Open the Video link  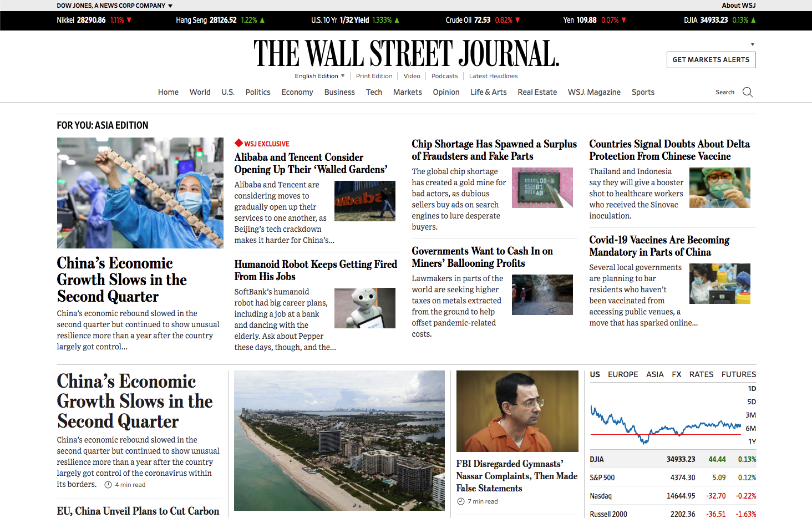point(412,76)
